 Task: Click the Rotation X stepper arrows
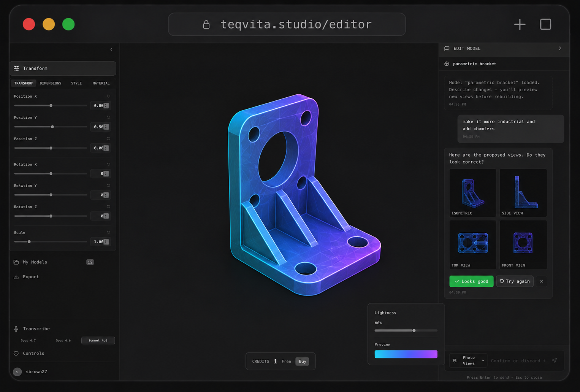tap(106, 174)
